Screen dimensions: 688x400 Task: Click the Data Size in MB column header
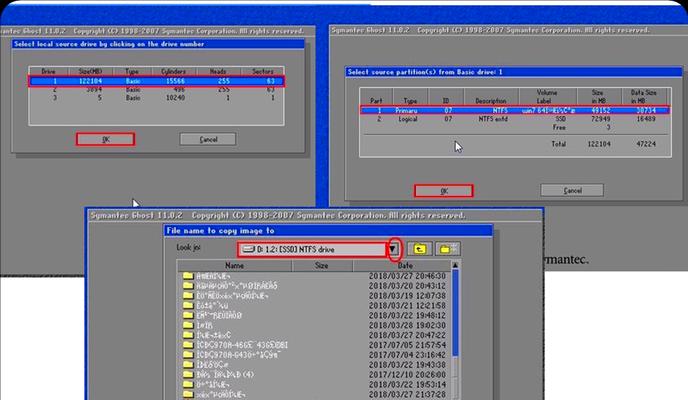coord(644,96)
